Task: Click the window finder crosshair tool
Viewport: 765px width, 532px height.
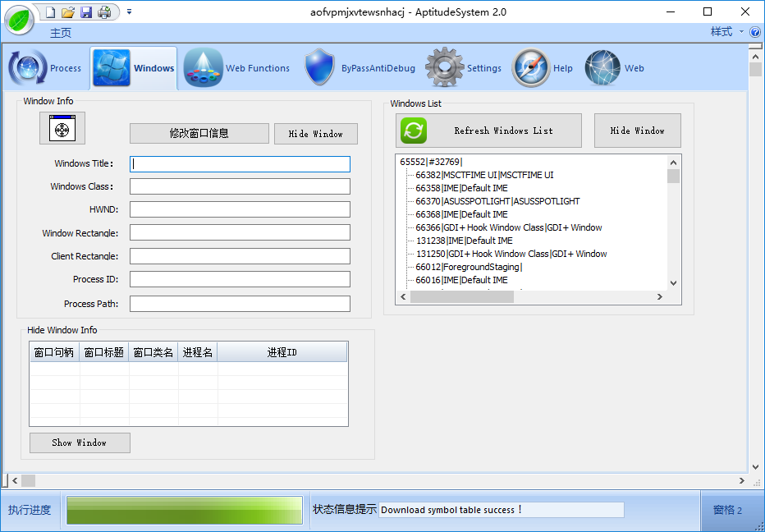Action: click(x=62, y=128)
